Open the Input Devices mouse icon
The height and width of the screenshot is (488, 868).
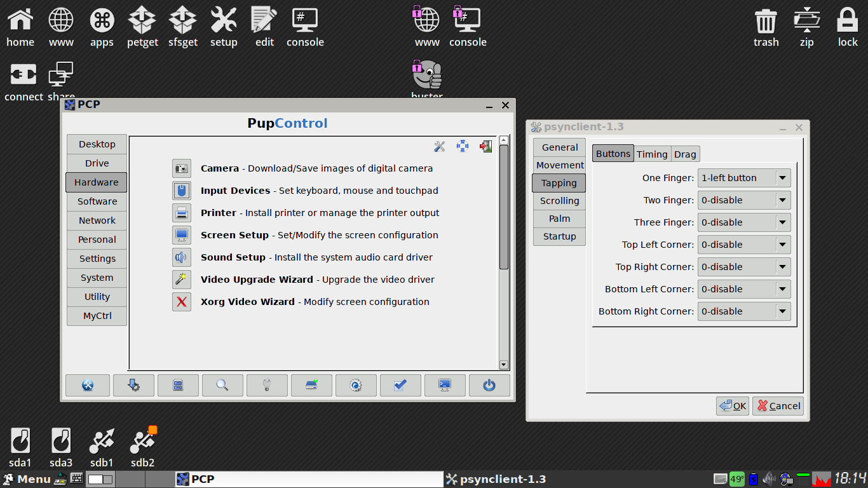point(182,191)
